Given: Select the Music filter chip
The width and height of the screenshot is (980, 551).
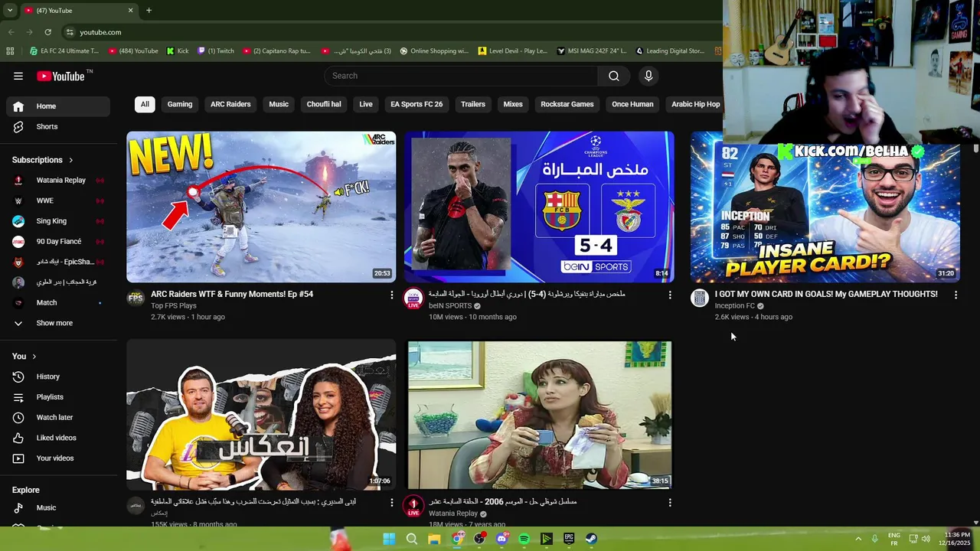Looking at the screenshot, I should click(x=279, y=104).
